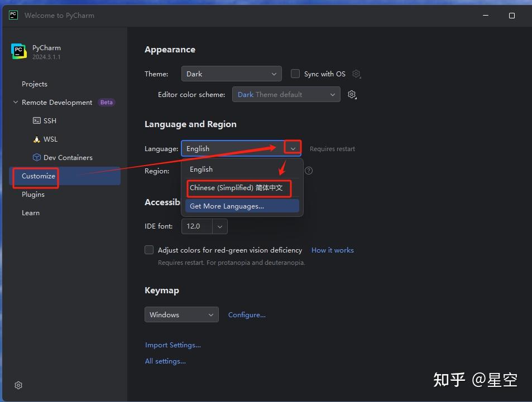Image resolution: width=532 pixels, height=402 pixels.
Task: Open All settings link
Action: 165,361
